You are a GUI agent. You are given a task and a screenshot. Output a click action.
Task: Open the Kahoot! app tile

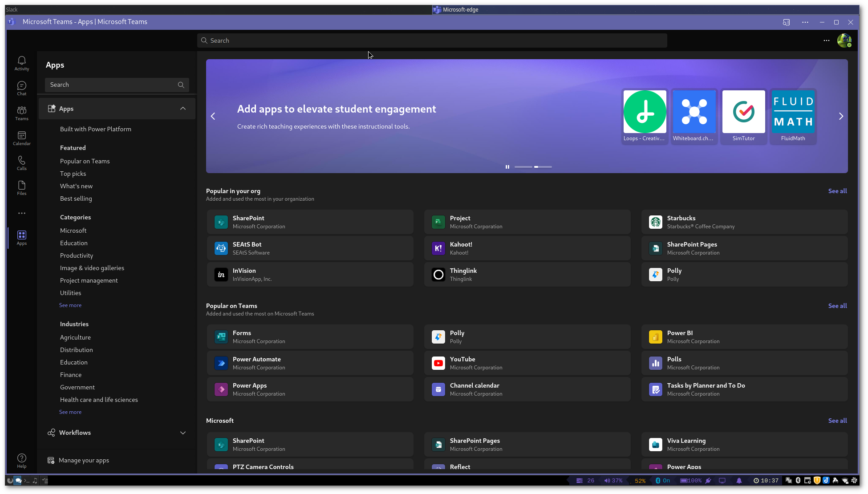(x=527, y=248)
